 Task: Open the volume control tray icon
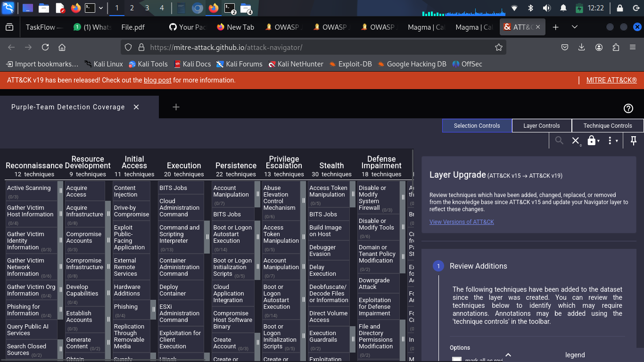coord(546,8)
